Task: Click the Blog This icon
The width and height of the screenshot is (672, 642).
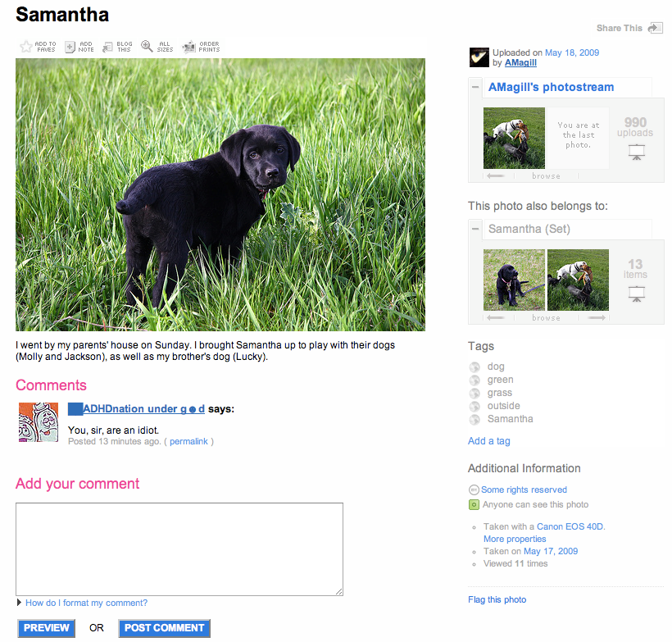Action: click(107, 47)
